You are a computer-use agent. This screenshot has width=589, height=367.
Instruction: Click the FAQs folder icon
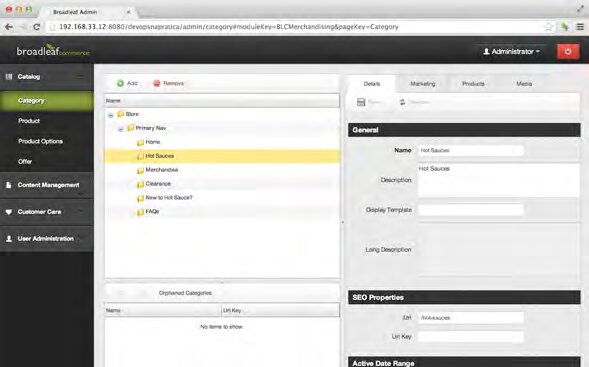click(140, 212)
